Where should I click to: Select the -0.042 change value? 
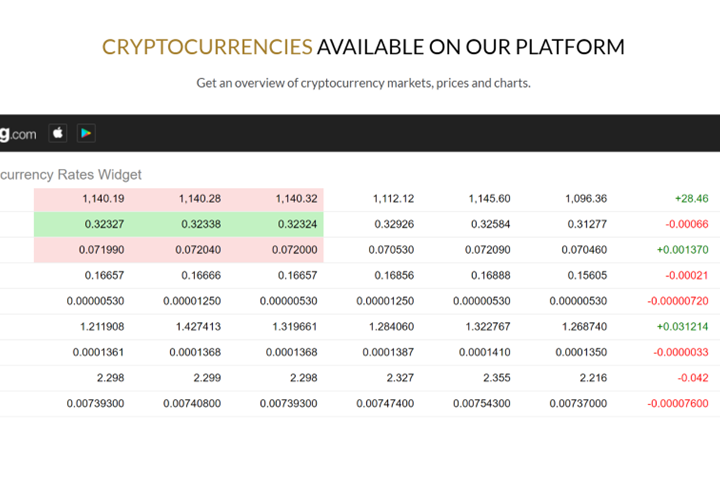(x=692, y=377)
